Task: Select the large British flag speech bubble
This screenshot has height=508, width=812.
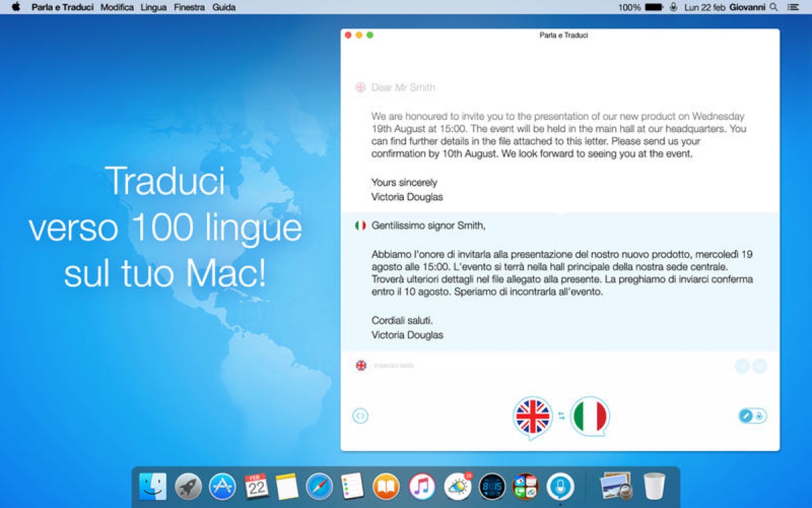Action: pos(533,416)
